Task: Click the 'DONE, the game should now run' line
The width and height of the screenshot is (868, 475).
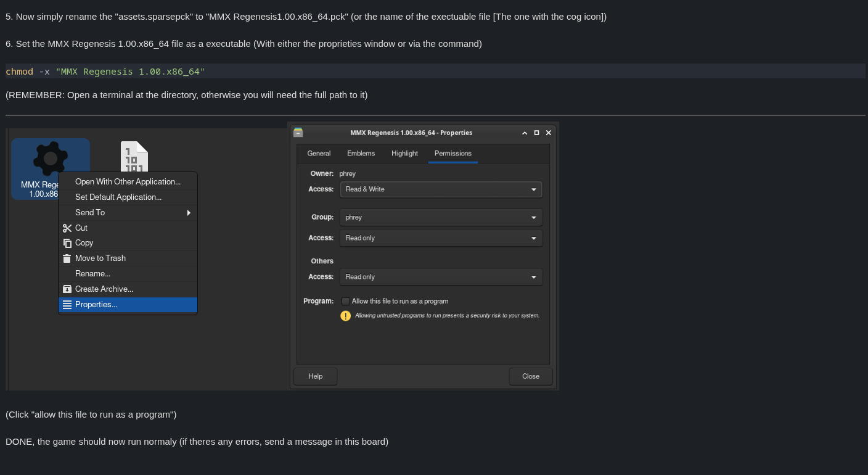Action: 197,442
